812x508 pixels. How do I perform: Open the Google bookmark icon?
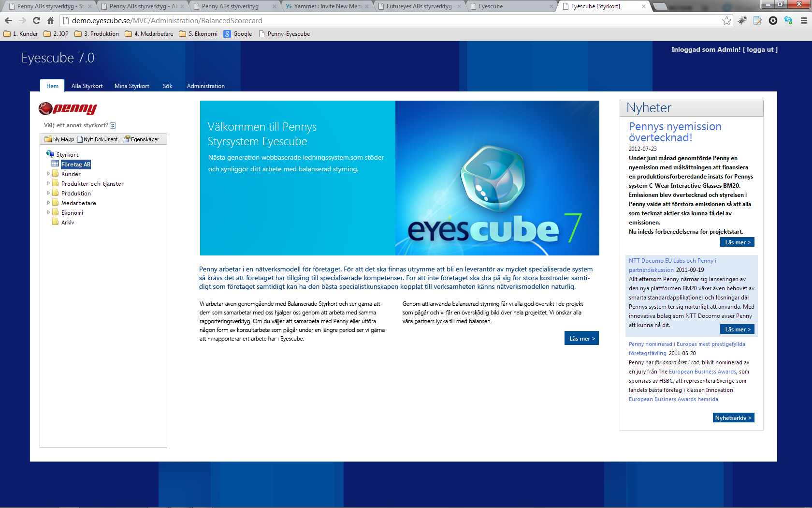pyautogui.click(x=227, y=34)
